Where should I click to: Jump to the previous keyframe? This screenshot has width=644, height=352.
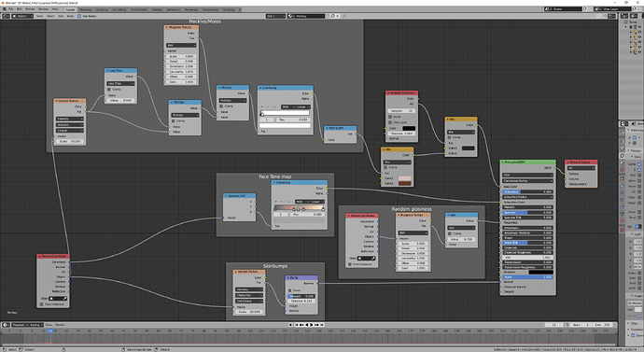pyautogui.click(x=301, y=325)
